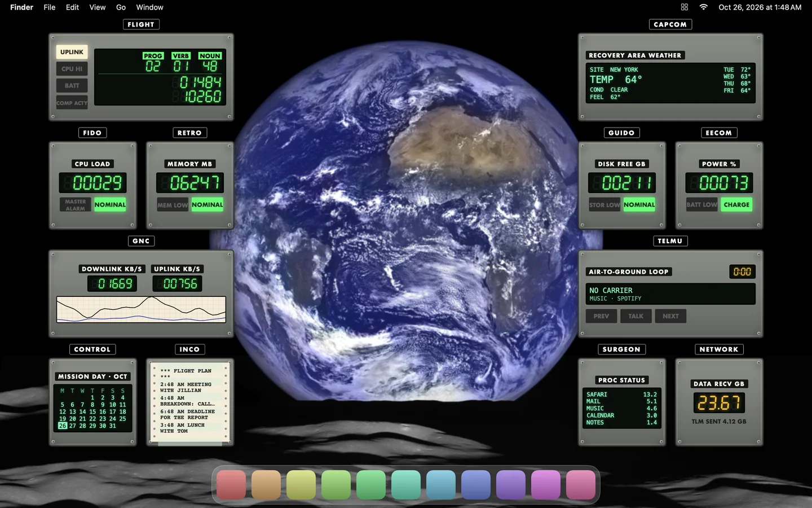Open the Window menu
Image resolution: width=812 pixels, height=508 pixels.
[149, 7]
